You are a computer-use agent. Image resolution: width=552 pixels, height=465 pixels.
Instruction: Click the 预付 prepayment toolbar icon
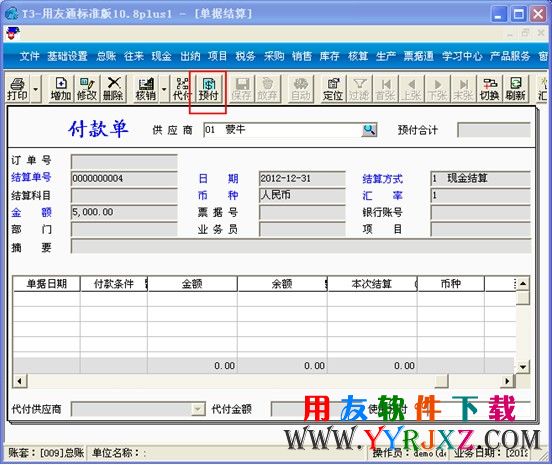pos(208,89)
